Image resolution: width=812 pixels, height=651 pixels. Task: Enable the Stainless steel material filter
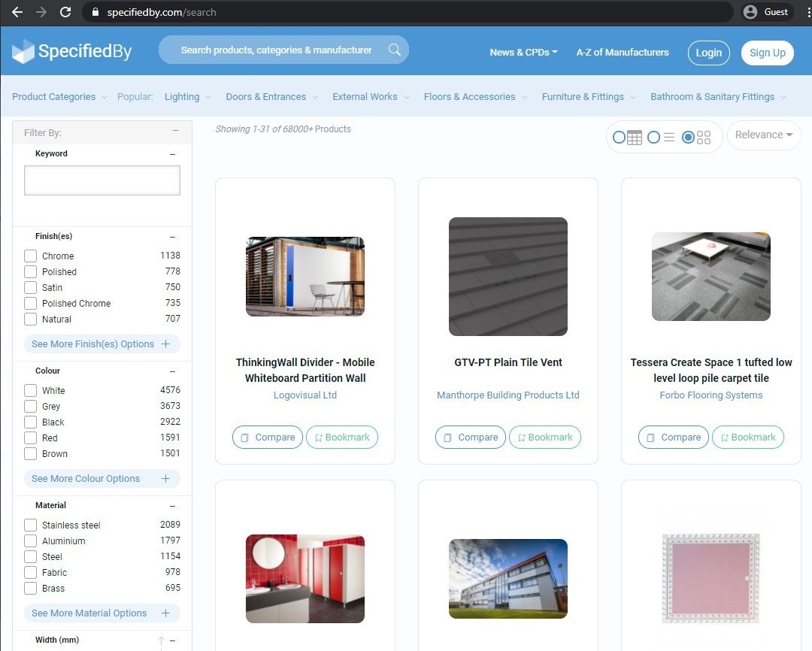30,524
